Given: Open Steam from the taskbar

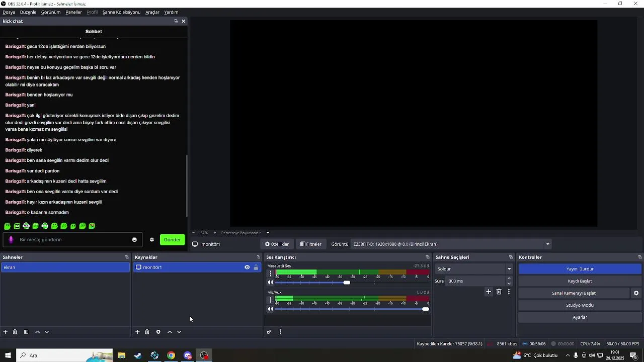Looking at the screenshot, I should 138,355.
